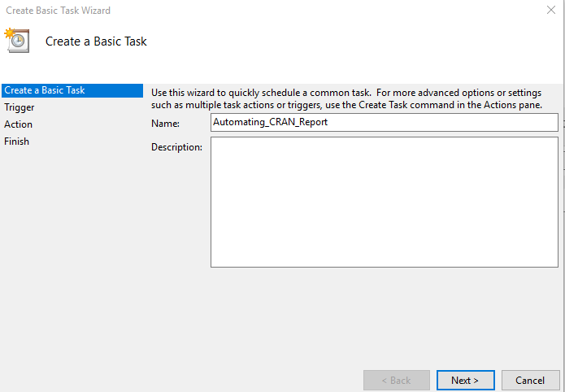Image resolution: width=565 pixels, height=392 pixels.
Task: Focus the Name input field
Action: point(384,122)
